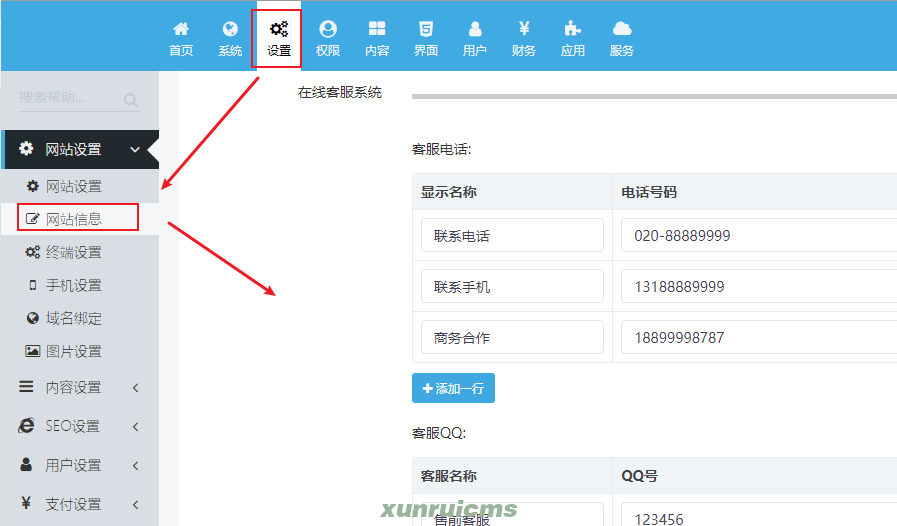Collapse the 网站设置 section chevron

(135, 149)
